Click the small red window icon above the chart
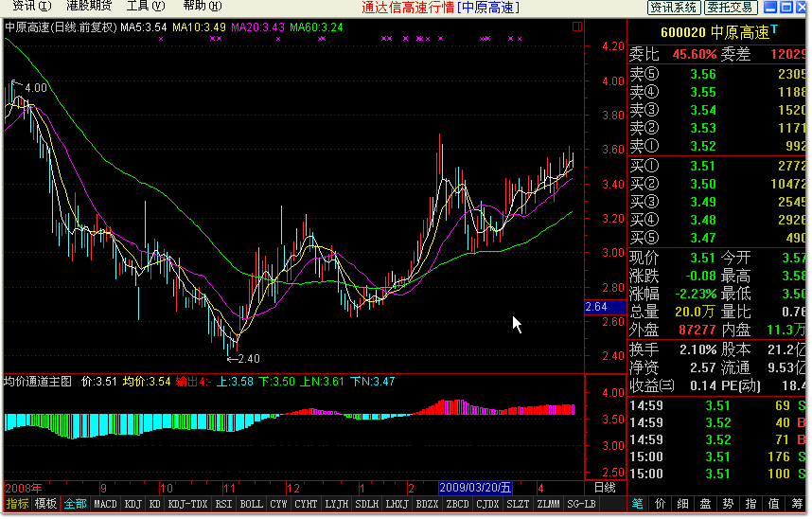The image size is (812, 519). [577, 27]
